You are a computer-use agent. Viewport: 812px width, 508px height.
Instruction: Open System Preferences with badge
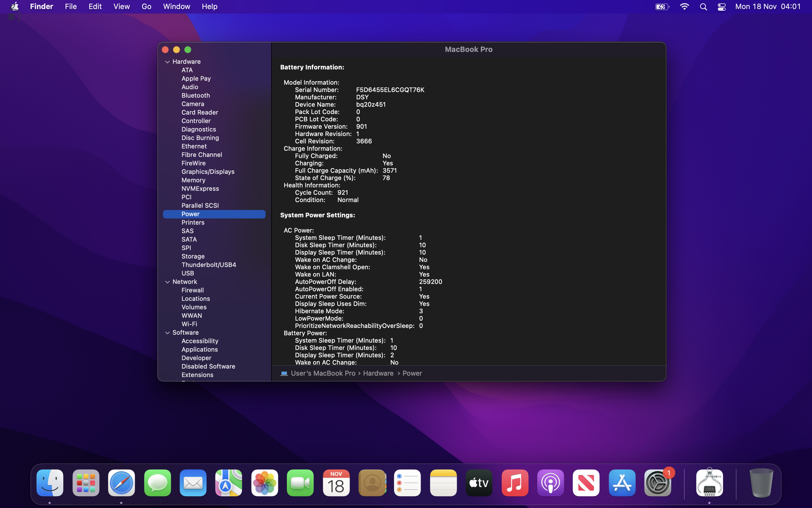tap(658, 483)
